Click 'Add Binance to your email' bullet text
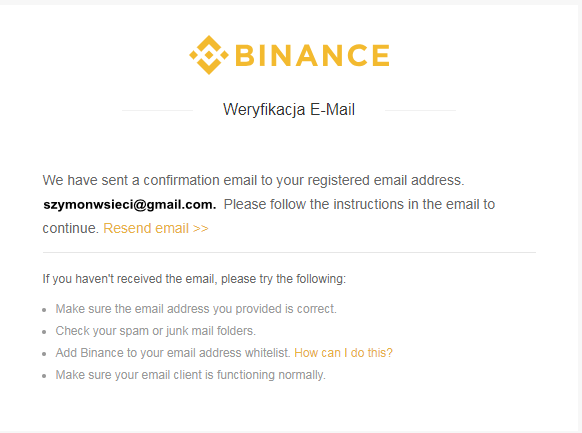 tap(173, 352)
